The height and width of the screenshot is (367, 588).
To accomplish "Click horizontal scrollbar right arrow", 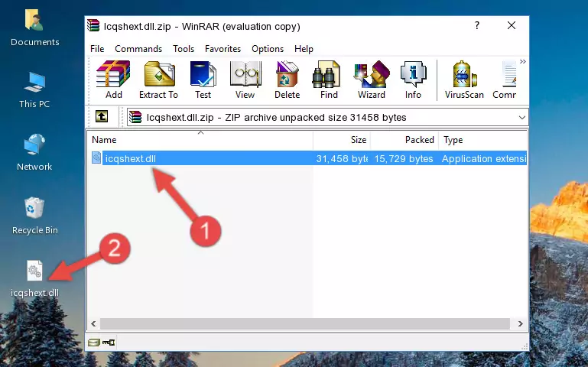I will coord(520,323).
